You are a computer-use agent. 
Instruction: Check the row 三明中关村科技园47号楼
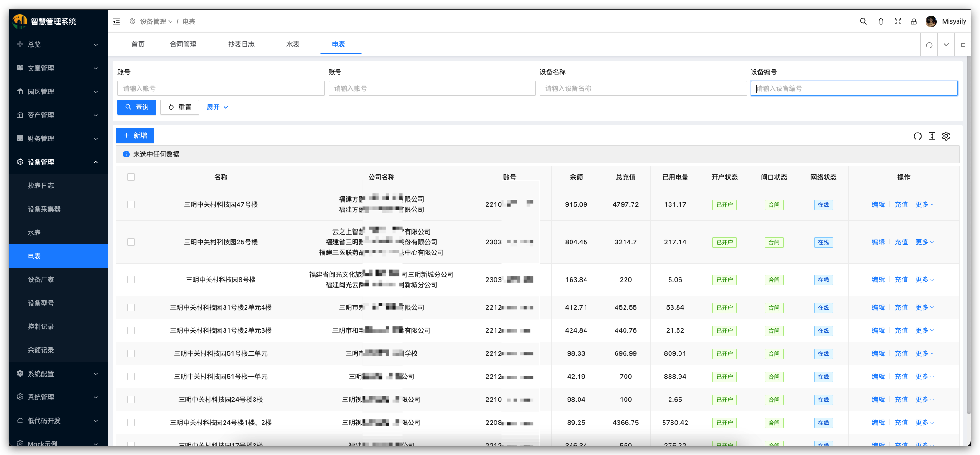coord(131,204)
